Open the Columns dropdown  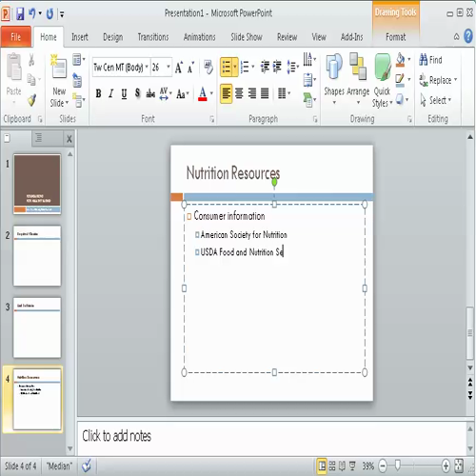tap(285, 93)
